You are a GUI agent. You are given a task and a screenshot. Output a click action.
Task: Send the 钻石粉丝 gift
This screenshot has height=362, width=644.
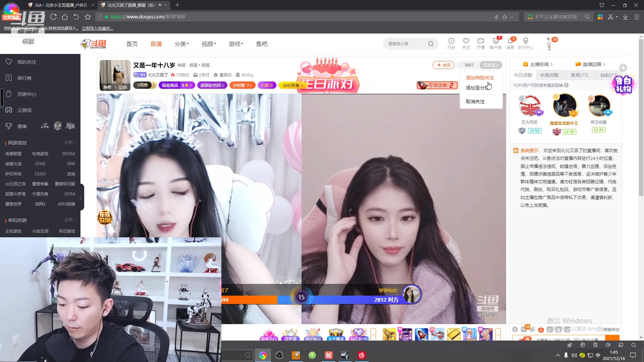click(358, 335)
